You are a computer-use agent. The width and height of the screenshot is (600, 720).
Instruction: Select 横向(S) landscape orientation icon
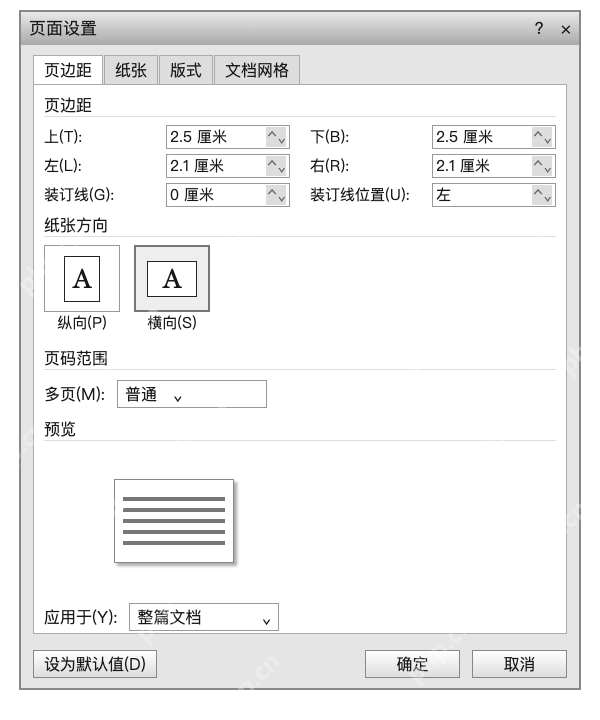172,278
